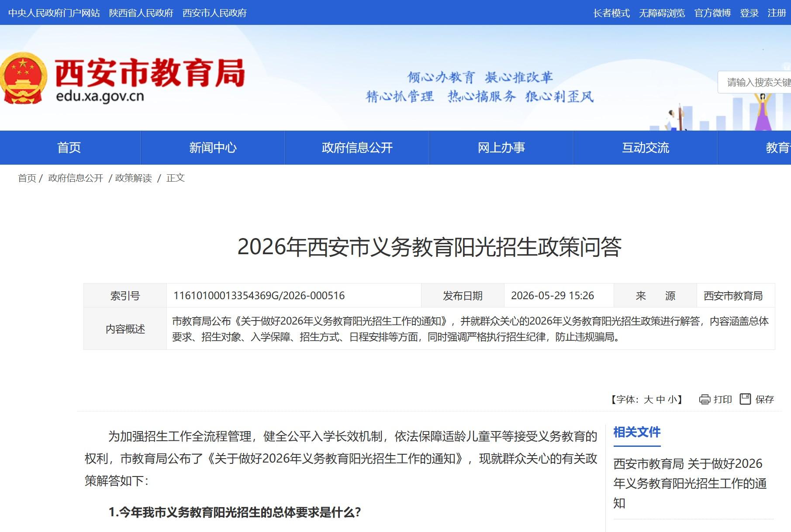Switch to 长者模式
This screenshot has width=791, height=532.
coord(611,13)
